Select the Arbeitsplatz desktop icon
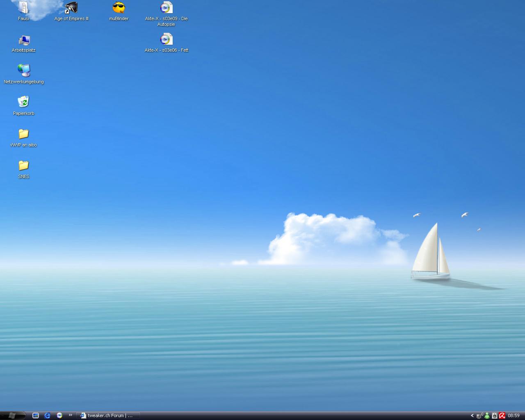525x420 pixels. [x=24, y=40]
